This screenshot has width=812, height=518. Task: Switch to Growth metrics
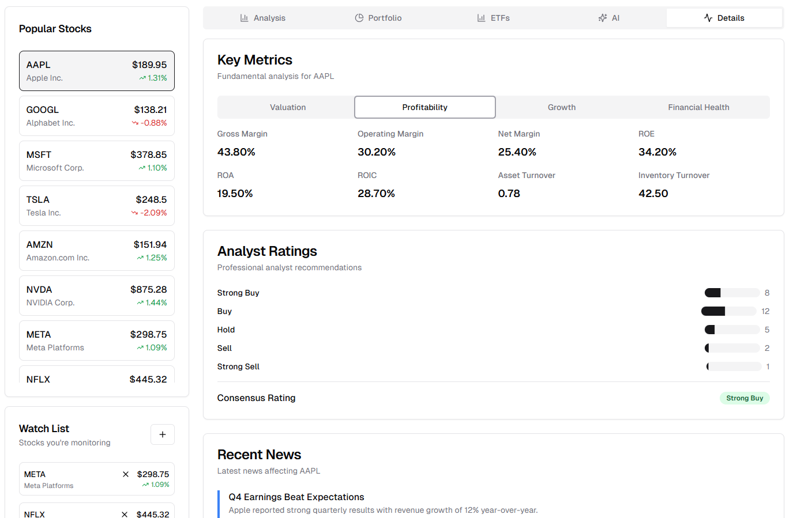[x=562, y=107]
